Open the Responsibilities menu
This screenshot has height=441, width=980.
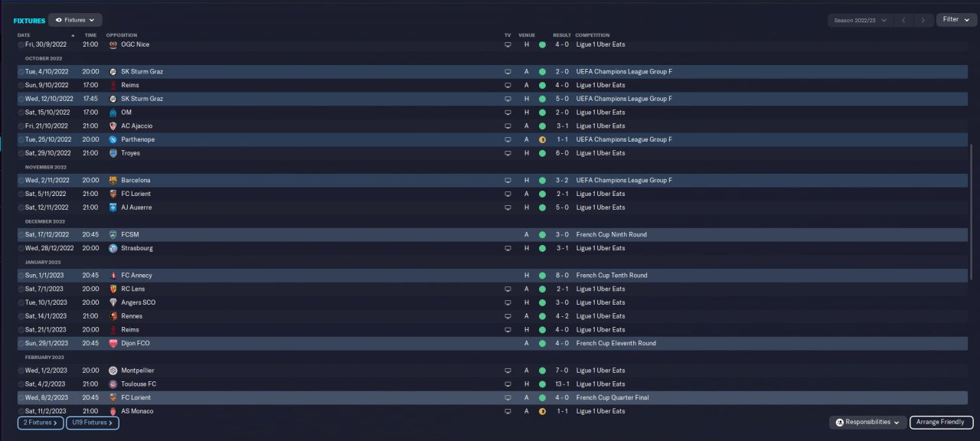tap(867, 422)
